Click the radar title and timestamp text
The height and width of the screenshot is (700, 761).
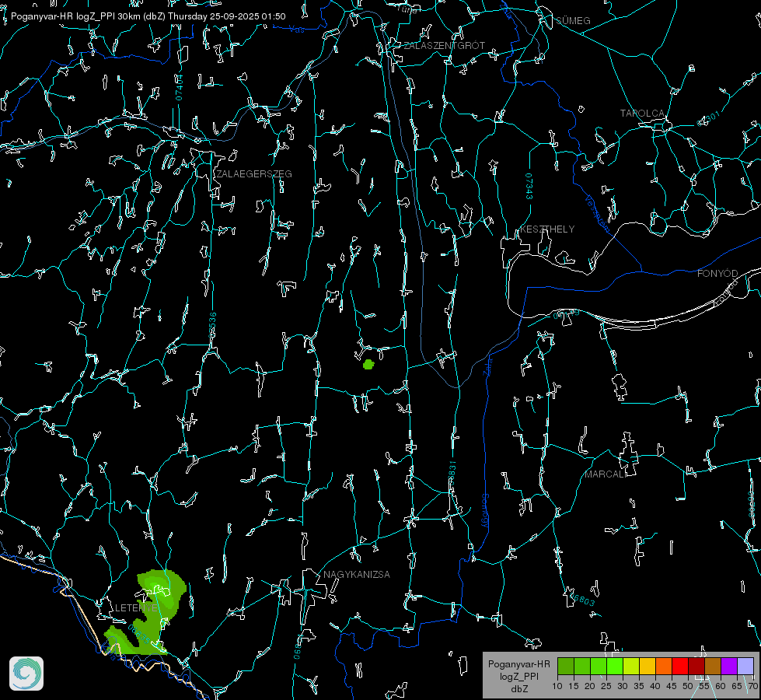pyautogui.click(x=148, y=16)
